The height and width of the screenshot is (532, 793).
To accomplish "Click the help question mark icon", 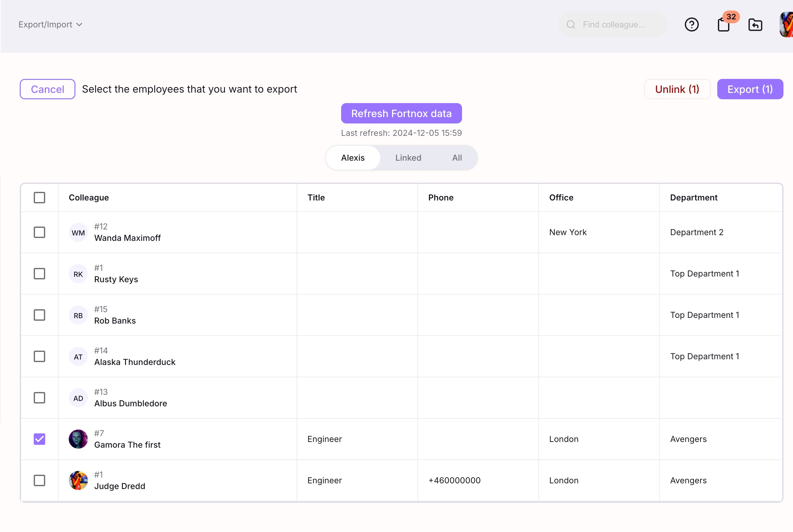I will 691,24.
